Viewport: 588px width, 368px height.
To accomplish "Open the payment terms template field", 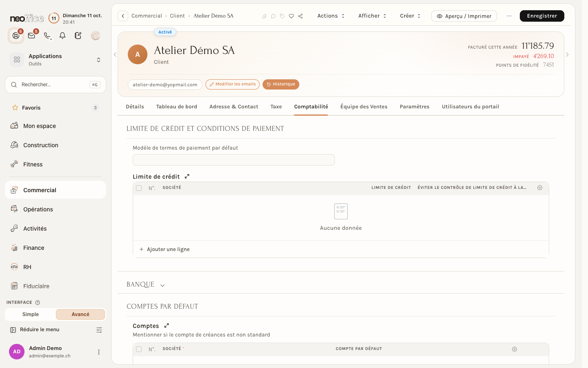I will 234,160.
